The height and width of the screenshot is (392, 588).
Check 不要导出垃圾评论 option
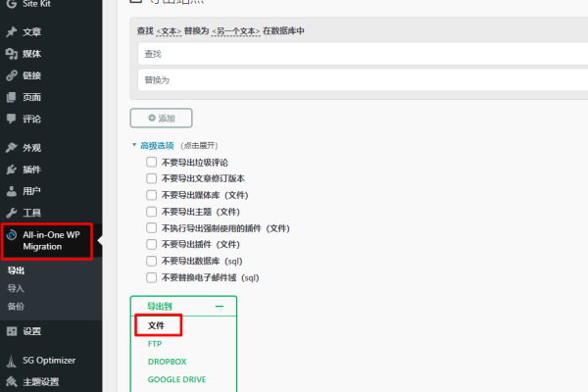[x=152, y=162]
